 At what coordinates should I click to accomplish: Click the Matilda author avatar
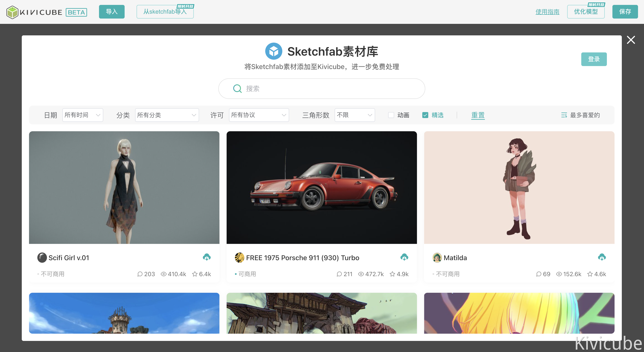point(437,258)
